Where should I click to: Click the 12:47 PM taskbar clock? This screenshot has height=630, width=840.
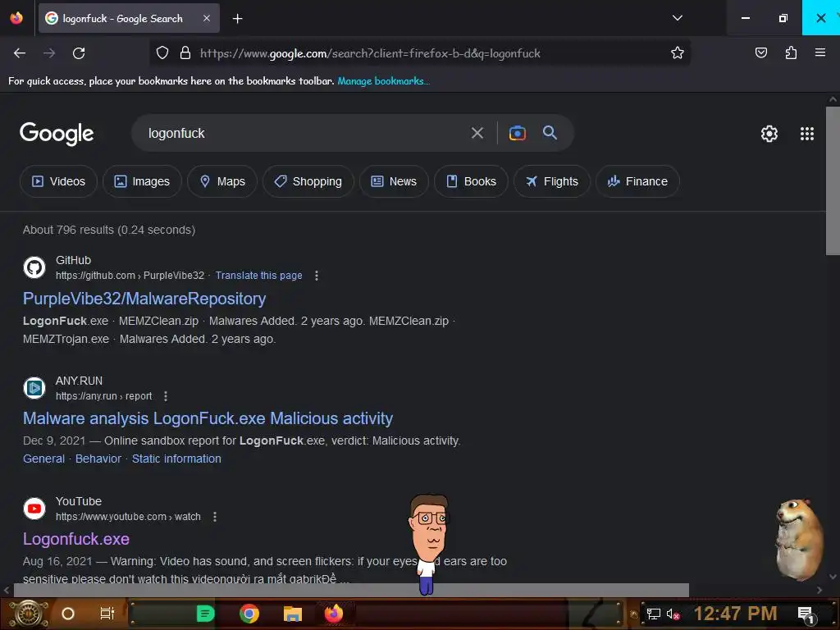pos(736,614)
